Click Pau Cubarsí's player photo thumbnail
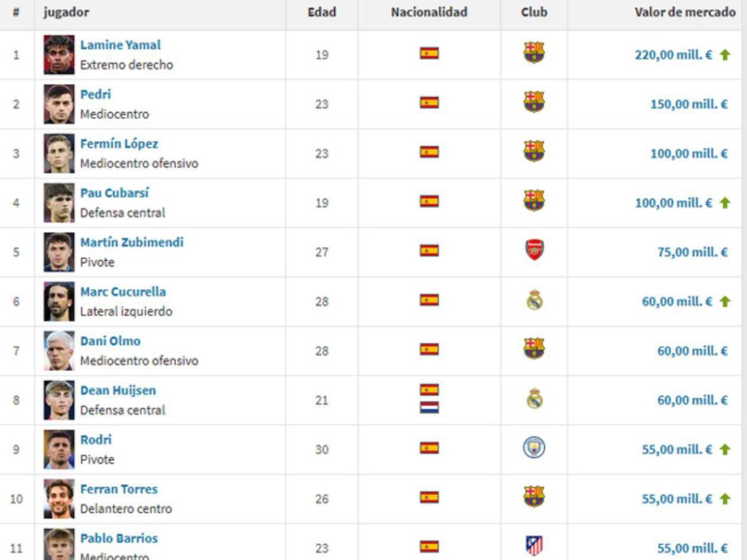The image size is (747, 560). point(59,203)
